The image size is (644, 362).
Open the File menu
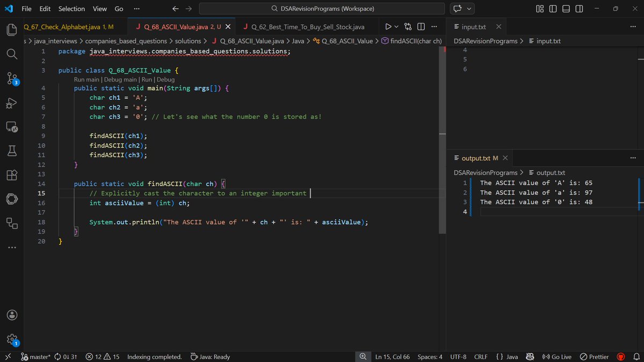pos(26,9)
